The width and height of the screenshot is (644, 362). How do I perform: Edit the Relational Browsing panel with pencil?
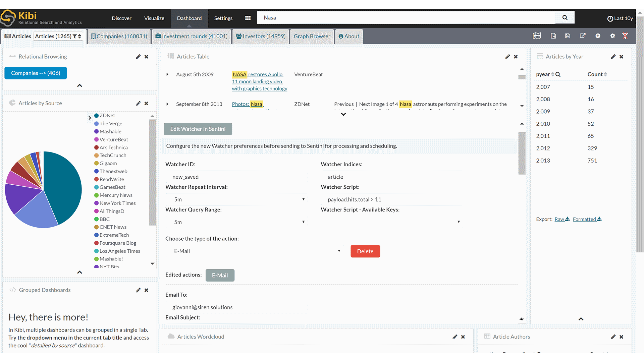(138, 57)
